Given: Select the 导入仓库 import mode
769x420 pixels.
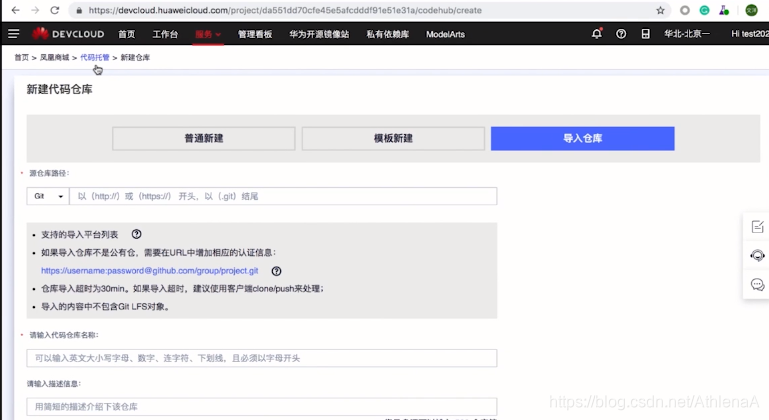Looking at the screenshot, I should tap(583, 138).
